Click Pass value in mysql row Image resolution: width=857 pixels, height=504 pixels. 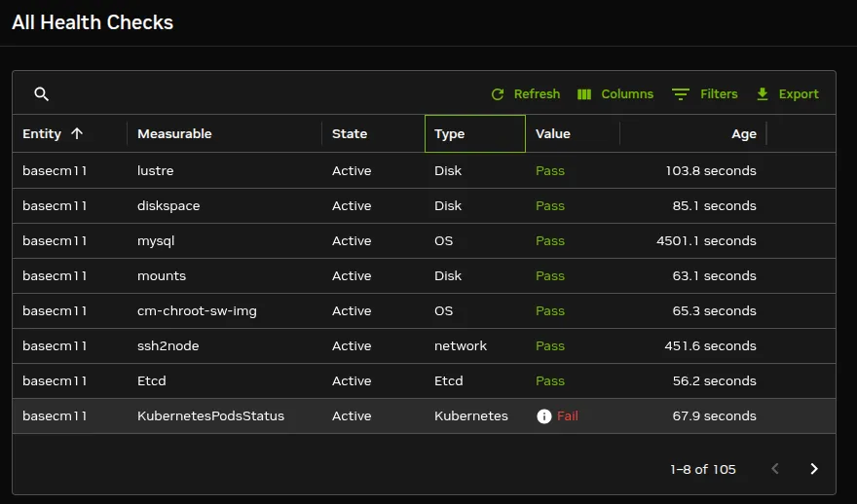click(x=550, y=240)
